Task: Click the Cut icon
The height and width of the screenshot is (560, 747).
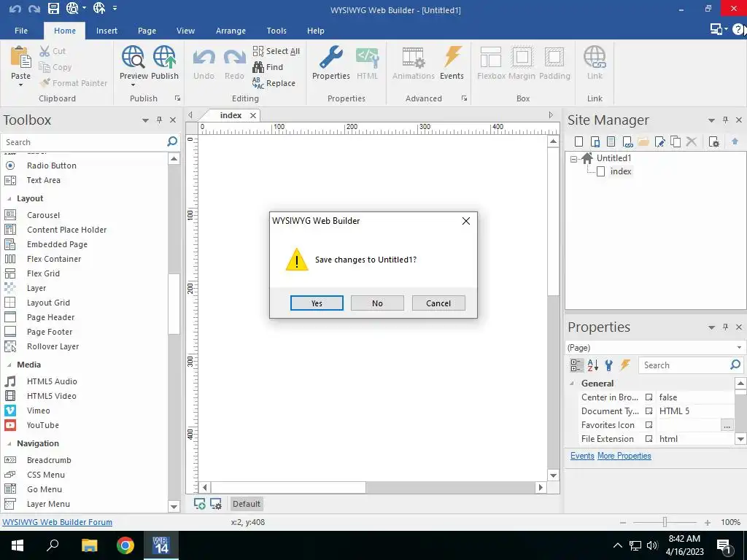Action: [44, 51]
